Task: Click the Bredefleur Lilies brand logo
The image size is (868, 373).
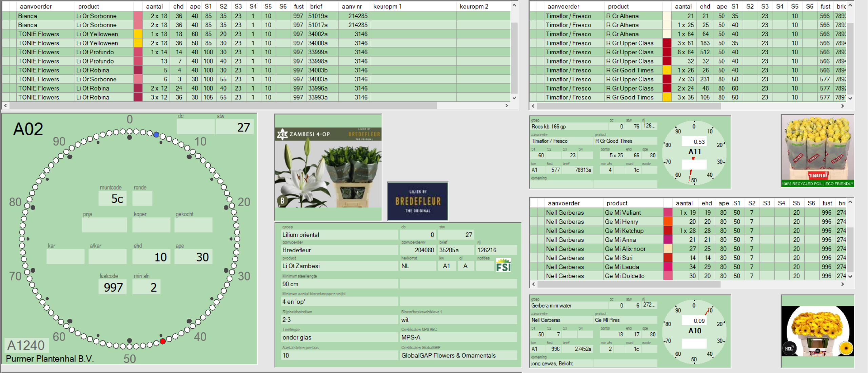Action: click(x=417, y=201)
